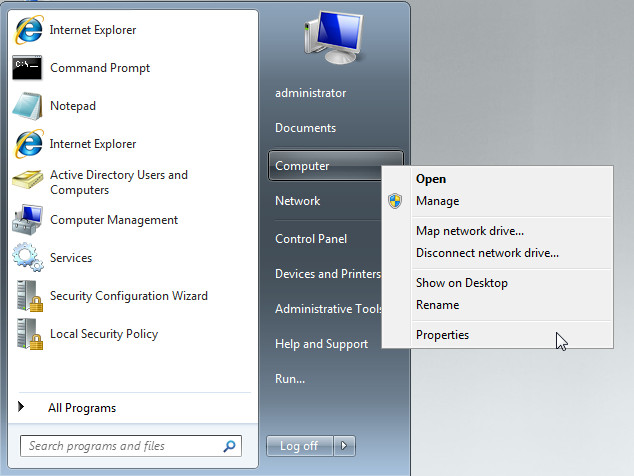The width and height of the screenshot is (634, 476).
Task: Click the computer user picture icon
Action: [x=334, y=37]
